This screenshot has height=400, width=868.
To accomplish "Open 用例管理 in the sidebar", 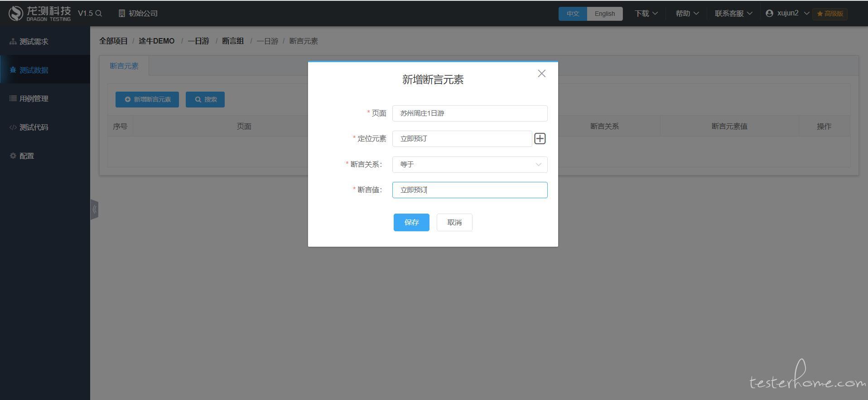I will click(45, 98).
